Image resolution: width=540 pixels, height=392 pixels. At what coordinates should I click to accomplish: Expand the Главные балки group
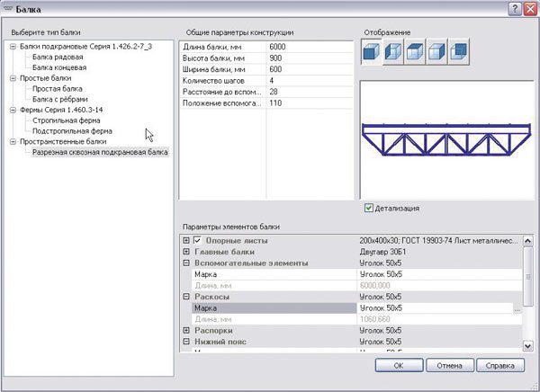tap(186, 252)
